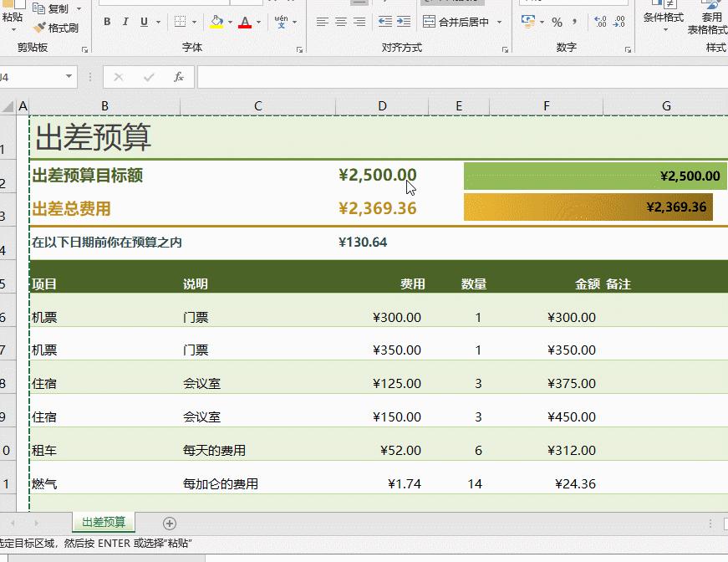Apply bold formatting from the 字体 group
728x562 pixels.
tap(106, 23)
